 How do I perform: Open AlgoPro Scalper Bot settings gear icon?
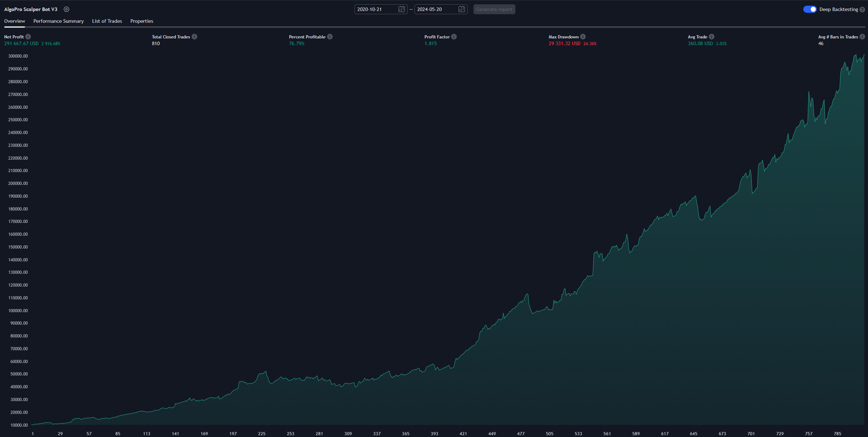pos(66,9)
